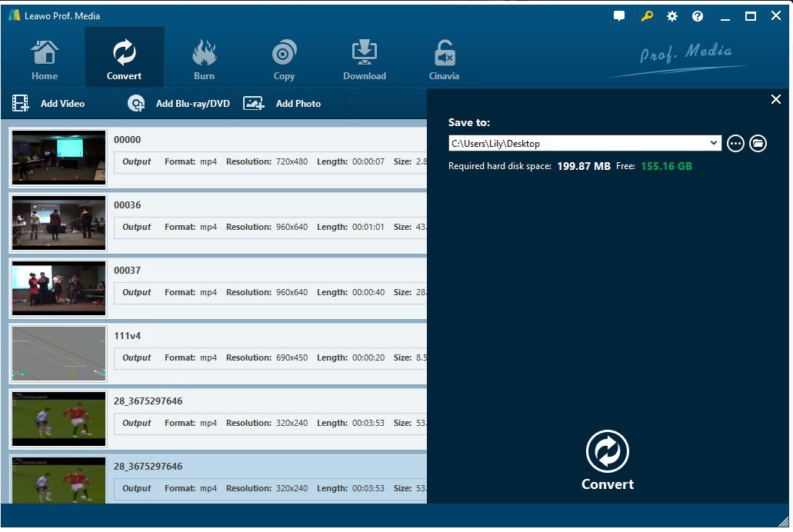793x532 pixels.
Task: Click the ellipsis button to browse folders
Action: [x=735, y=143]
